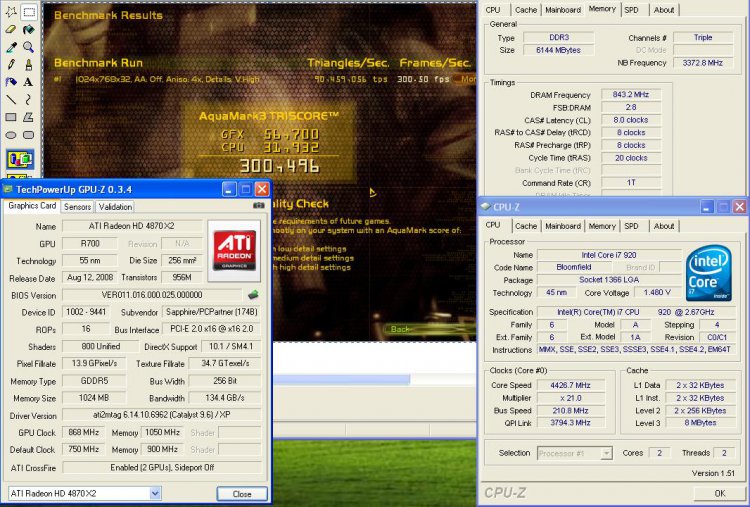The image size is (750, 507).
Task: Open the Graphics Card tab in GPU-Z
Action: click(32, 206)
